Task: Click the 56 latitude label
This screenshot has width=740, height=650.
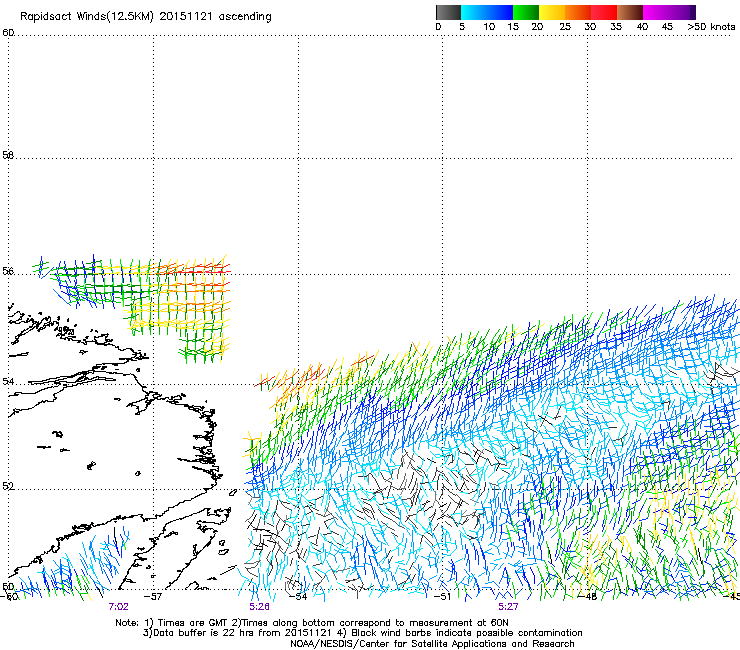Action: [x=8, y=271]
